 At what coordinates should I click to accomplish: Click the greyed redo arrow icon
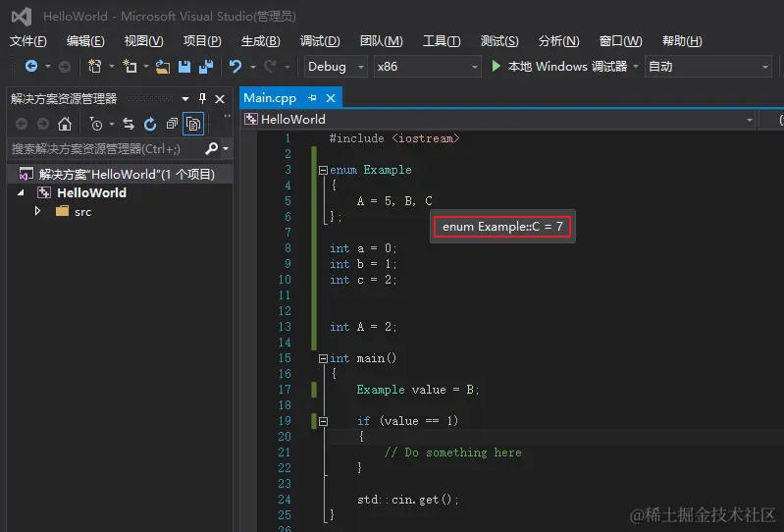pyautogui.click(x=270, y=66)
